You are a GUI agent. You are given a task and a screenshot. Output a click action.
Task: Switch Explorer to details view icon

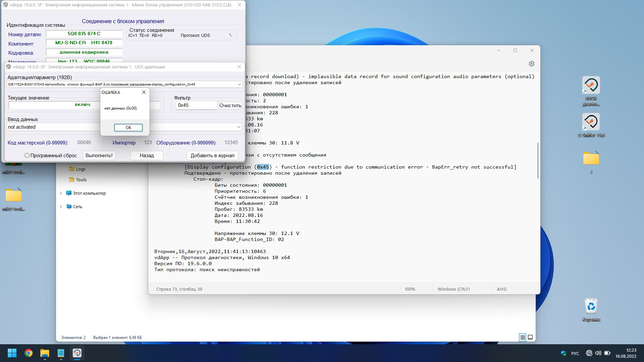[523, 337]
